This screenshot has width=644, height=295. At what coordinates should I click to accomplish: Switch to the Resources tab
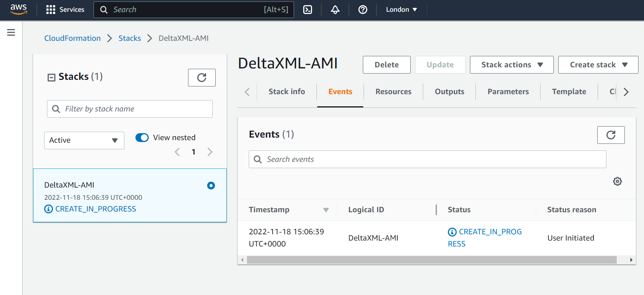coord(393,92)
